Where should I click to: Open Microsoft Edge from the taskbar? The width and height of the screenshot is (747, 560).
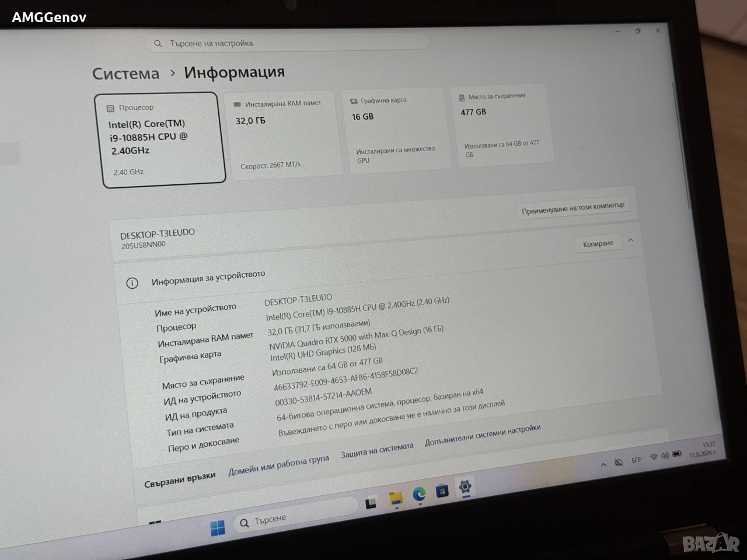[x=419, y=495]
